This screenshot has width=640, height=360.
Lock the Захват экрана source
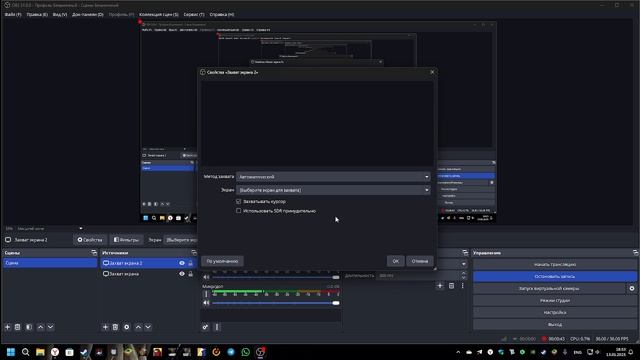pos(190,274)
